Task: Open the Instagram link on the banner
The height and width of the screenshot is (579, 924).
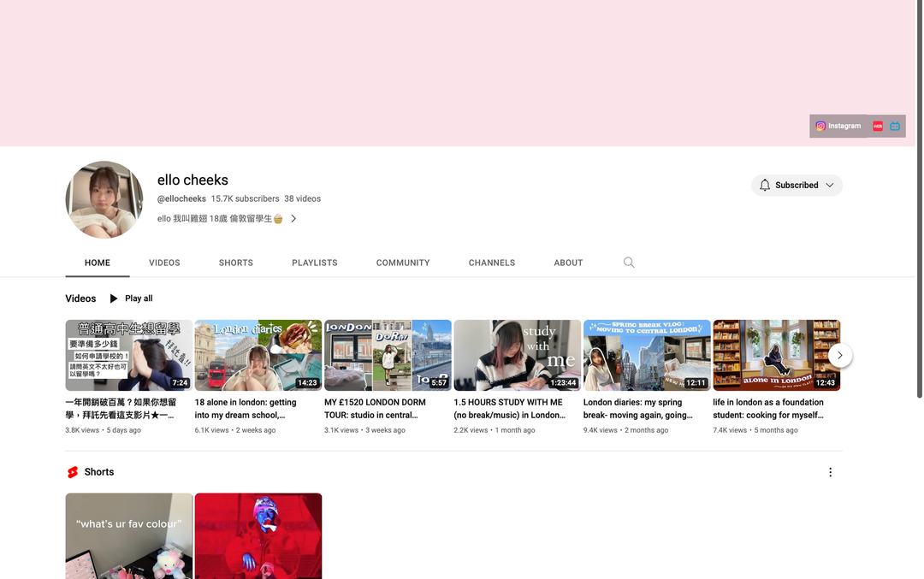Action: click(x=838, y=126)
